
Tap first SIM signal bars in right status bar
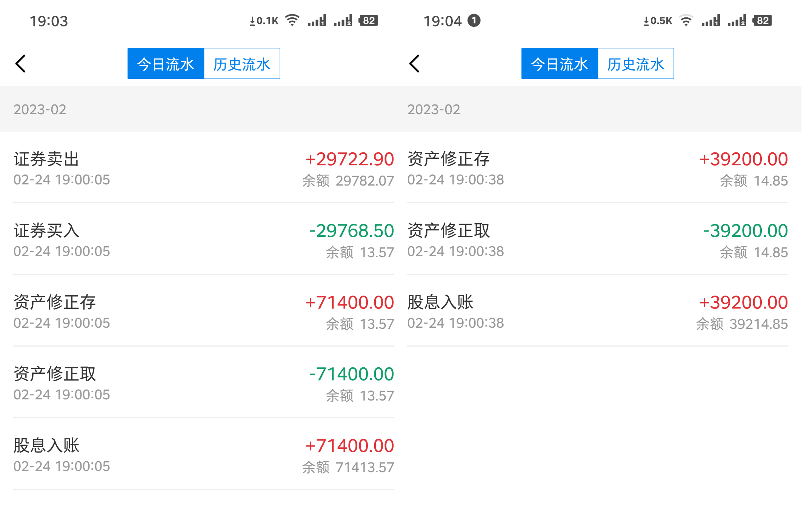tap(710, 20)
